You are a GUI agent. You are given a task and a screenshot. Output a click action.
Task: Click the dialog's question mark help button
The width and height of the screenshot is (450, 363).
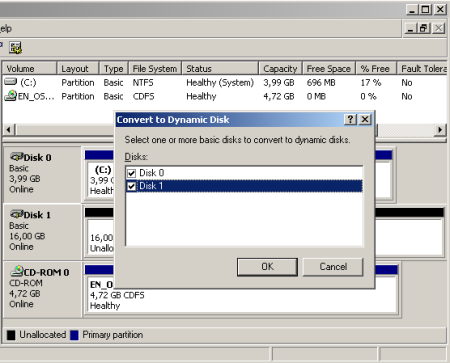point(350,119)
